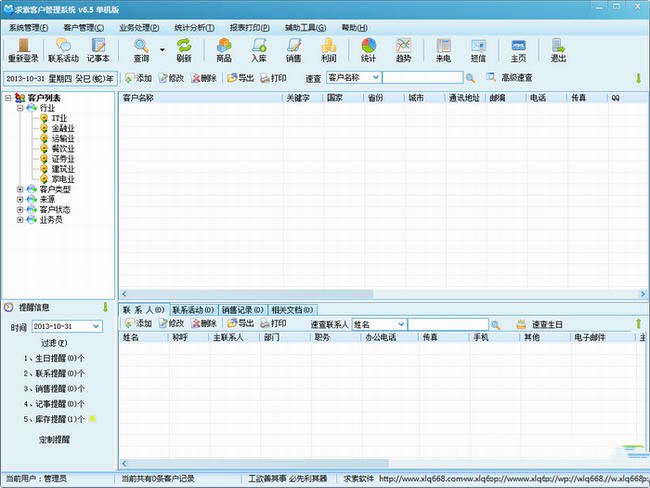Screen dimensions: 650x488
Task: Open 1、生日提醒(0)个 birthday reminder
Action: pos(54,358)
